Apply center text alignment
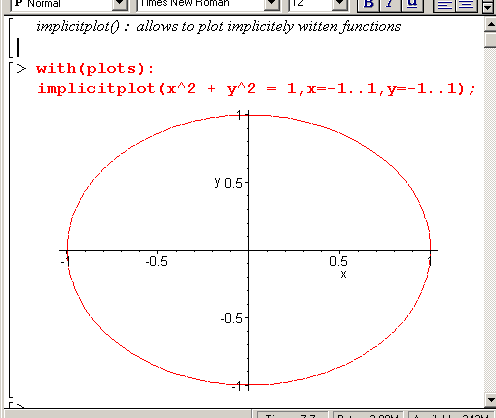This screenshot has height=418, width=496. (x=466, y=5)
